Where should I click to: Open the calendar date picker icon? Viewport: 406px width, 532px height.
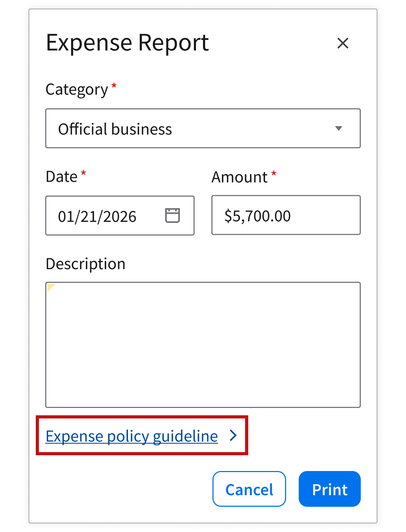coord(172,215)
